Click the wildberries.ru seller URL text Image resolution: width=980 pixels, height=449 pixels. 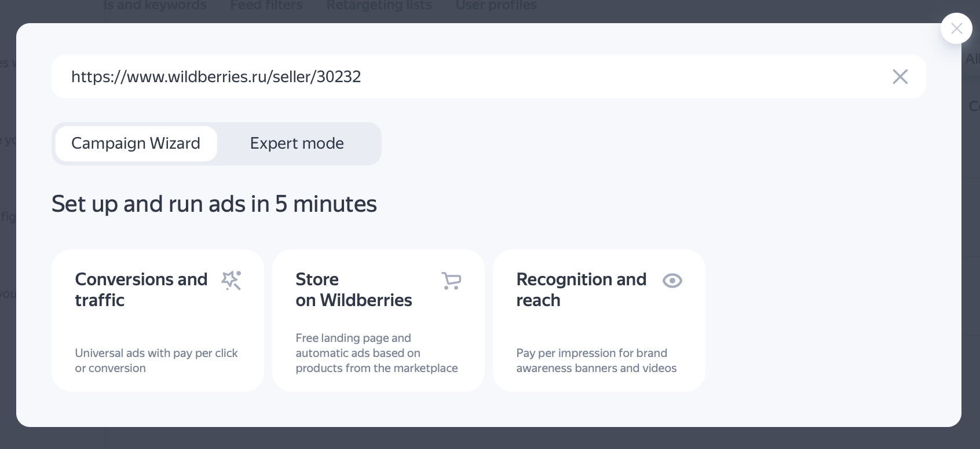(216, 76)
